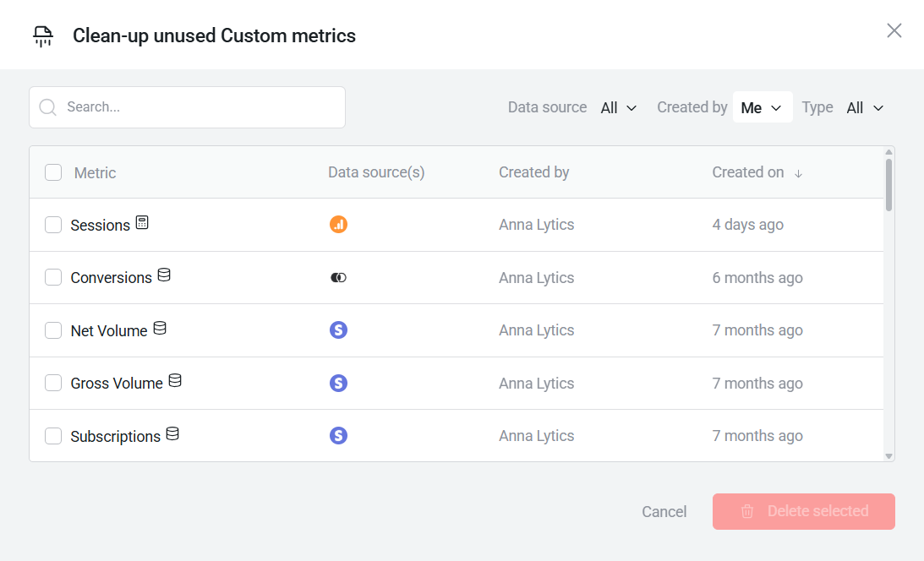Screen dimensions: 924x561
Task: Click the search magnifier icon
Action: (x=47, y=107)
